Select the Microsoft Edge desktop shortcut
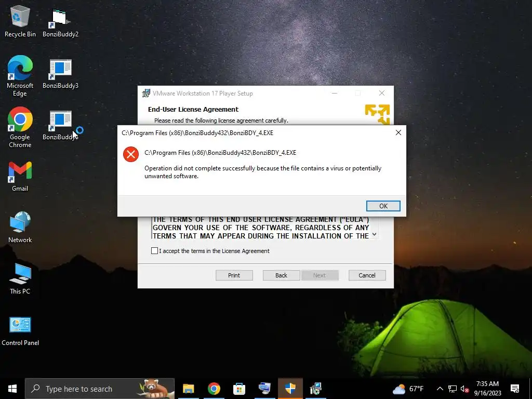Viewport: 532px width, 399px height. [20, 76]
